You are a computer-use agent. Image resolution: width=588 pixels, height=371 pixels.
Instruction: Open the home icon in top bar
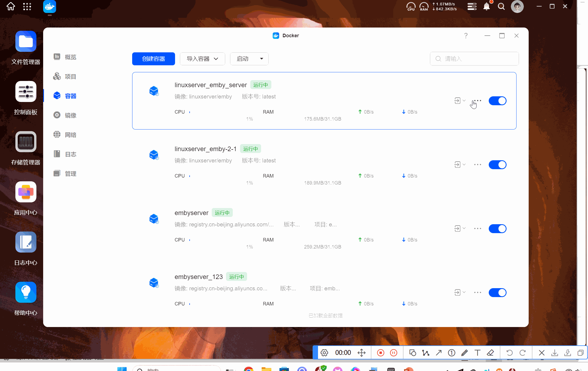[11, 6]
